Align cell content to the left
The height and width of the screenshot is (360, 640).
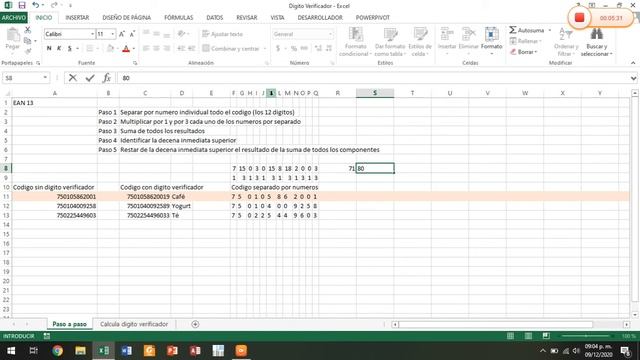pyautogui.click(x=146, y=49)
